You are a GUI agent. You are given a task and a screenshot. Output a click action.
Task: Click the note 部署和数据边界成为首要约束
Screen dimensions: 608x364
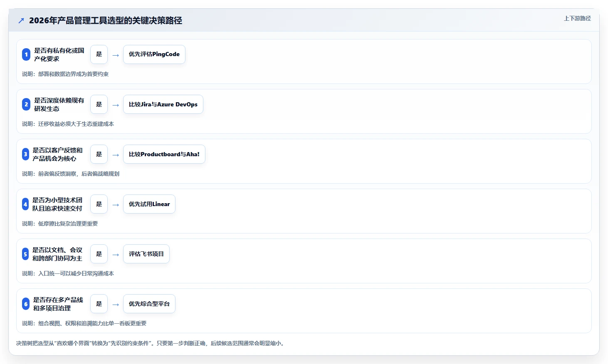click(x=73, y=74)
